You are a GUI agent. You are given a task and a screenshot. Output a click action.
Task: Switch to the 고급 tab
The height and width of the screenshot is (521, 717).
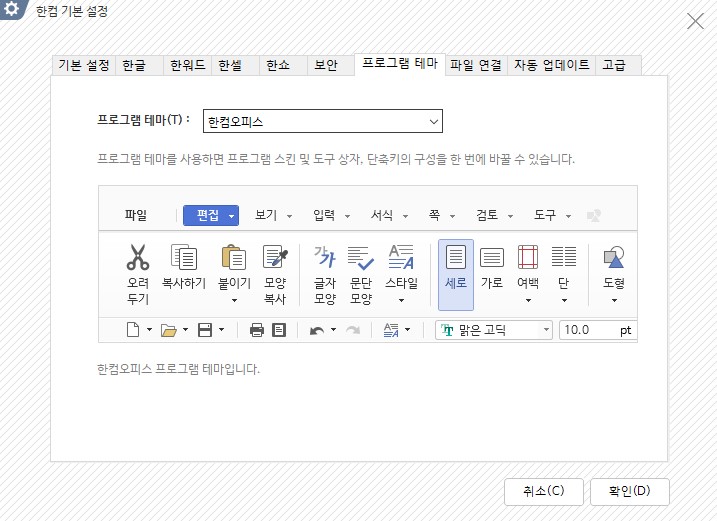click(618, 65)
